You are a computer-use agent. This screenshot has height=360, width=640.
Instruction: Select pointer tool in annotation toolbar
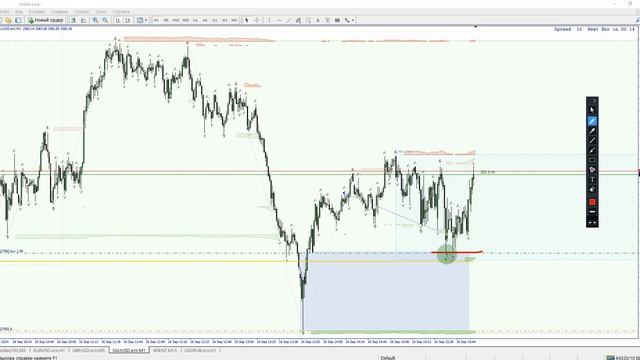(592, 110)
